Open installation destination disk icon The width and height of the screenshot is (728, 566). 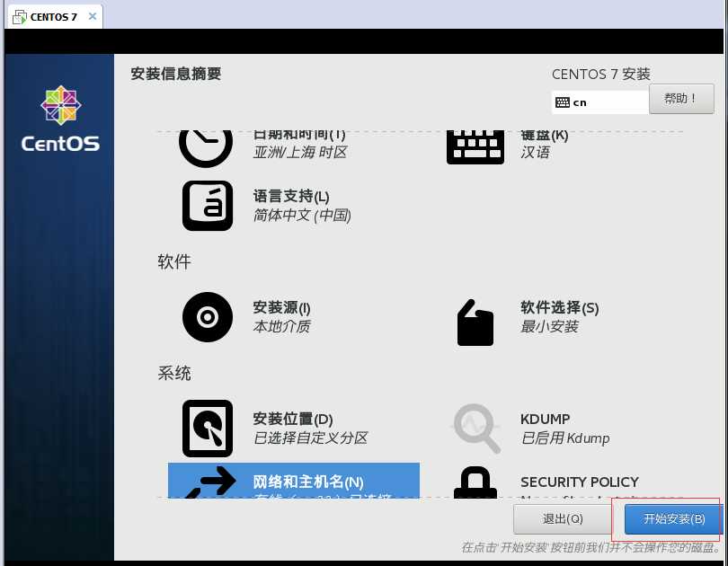click(208, 429)
